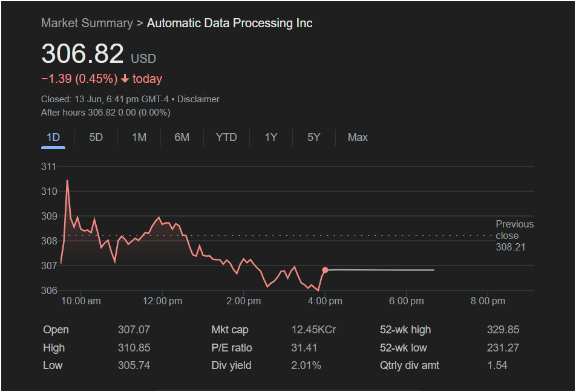The width and height of the screenshot is (576, 392).
Task: Click the morning price spike peak near 310
Action: pyautogui.click(x=67, y=180)
